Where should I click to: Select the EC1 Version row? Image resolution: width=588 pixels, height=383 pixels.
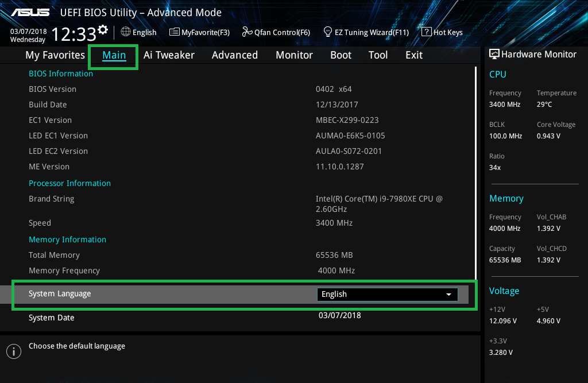click(x=51, y=120)
